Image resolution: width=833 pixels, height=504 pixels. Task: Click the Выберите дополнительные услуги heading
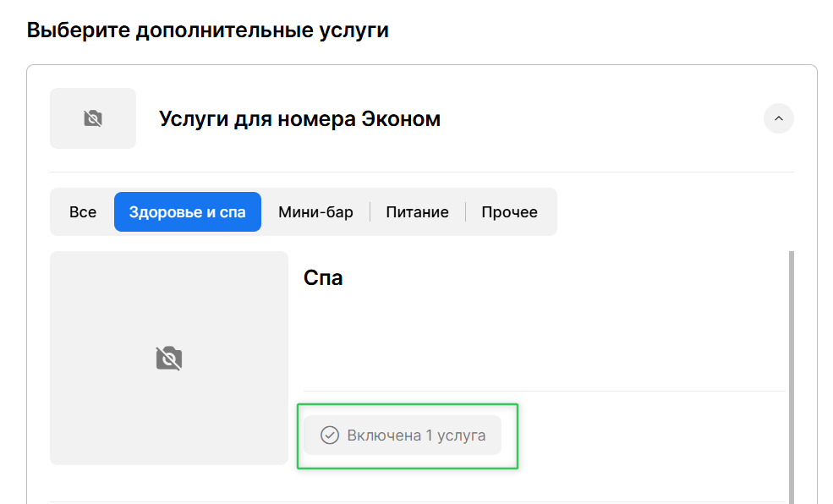(x=207, y=30)
